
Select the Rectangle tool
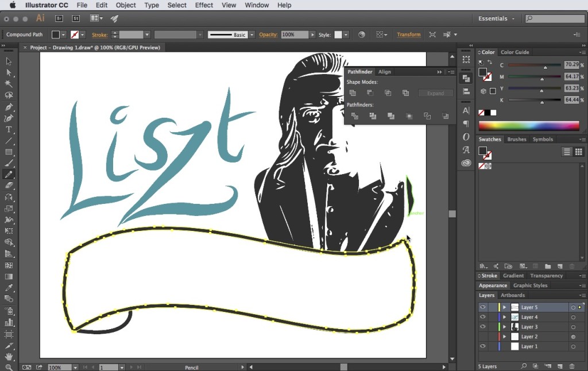(x=9, y=152)
